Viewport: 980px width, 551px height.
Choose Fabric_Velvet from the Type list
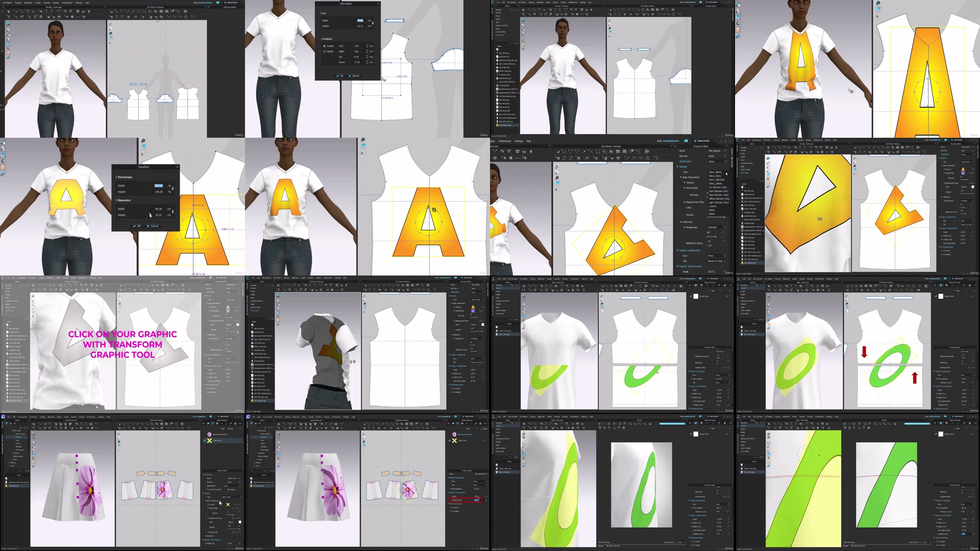click(716, 184)
